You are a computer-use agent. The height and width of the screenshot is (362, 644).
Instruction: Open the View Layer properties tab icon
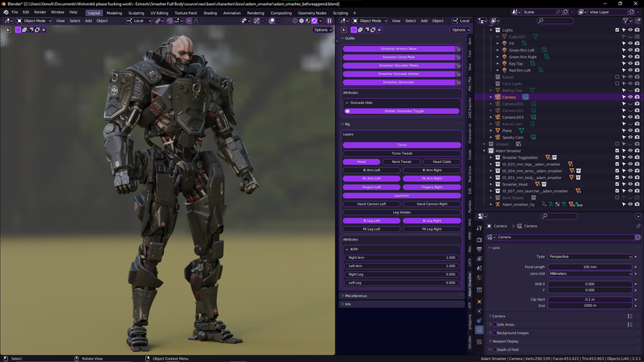(x=479, y=259)
